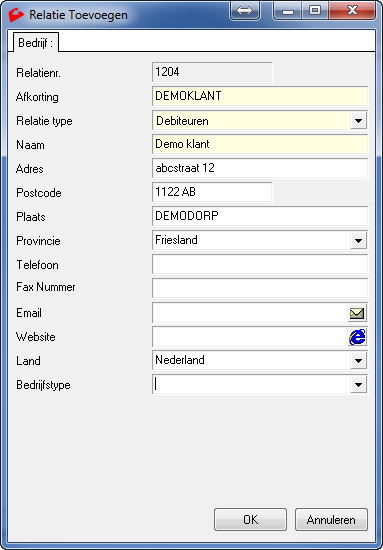Click the Email label
Image resolution: width=383 pixels, height=550 pixels.
pos(29,313)
